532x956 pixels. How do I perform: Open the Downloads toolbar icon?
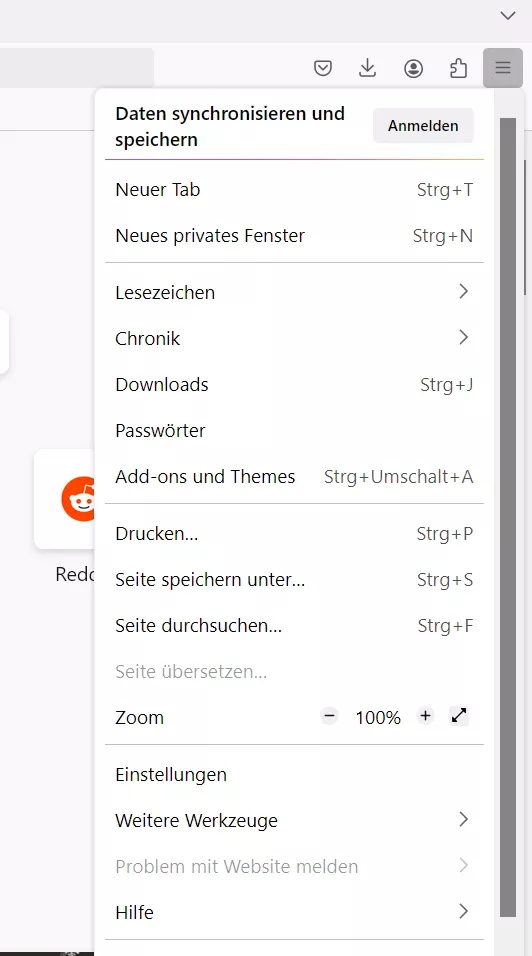tap(367, 68)
